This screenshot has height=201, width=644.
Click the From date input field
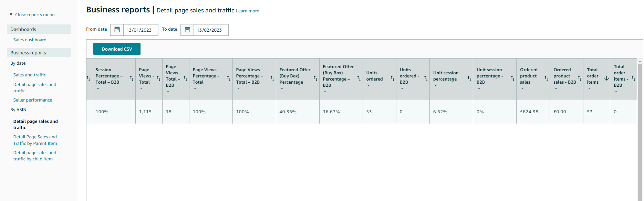coord(141,30)
